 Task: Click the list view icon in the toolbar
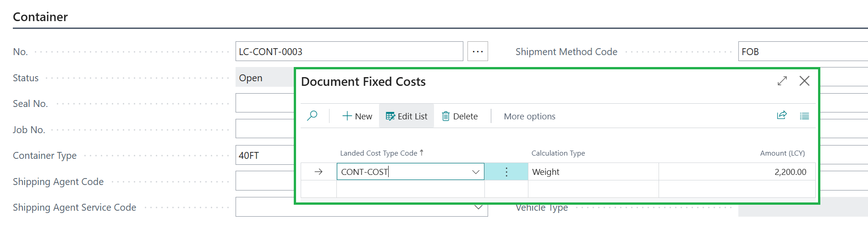[804, 116]
